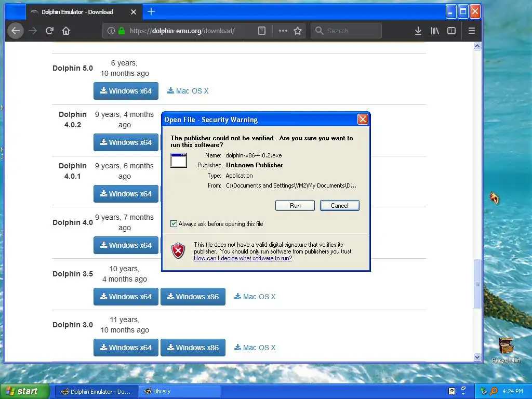Reload the Dolphin download page
This screenshot has height=399, width=532.
pyautogui.click(x=49, y=31)
